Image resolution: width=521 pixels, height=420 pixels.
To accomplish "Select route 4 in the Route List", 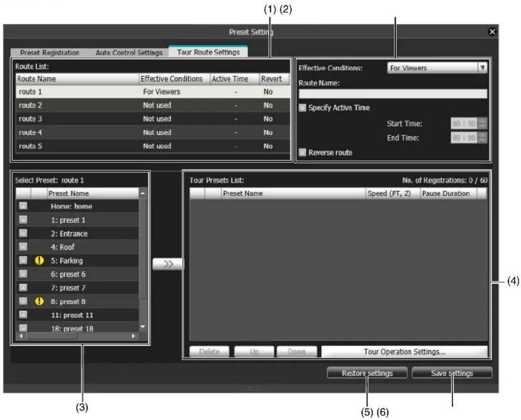I will (153, 133).
